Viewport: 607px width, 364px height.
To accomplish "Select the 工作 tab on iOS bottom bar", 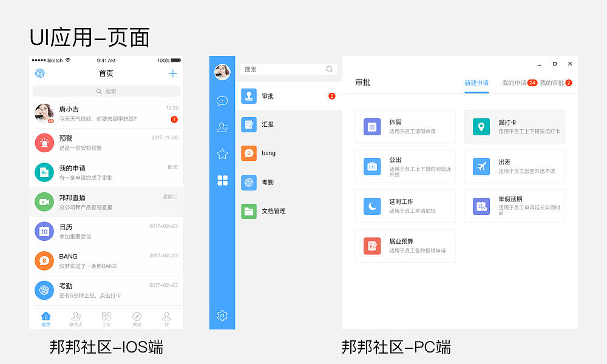I will pos(107,318).
